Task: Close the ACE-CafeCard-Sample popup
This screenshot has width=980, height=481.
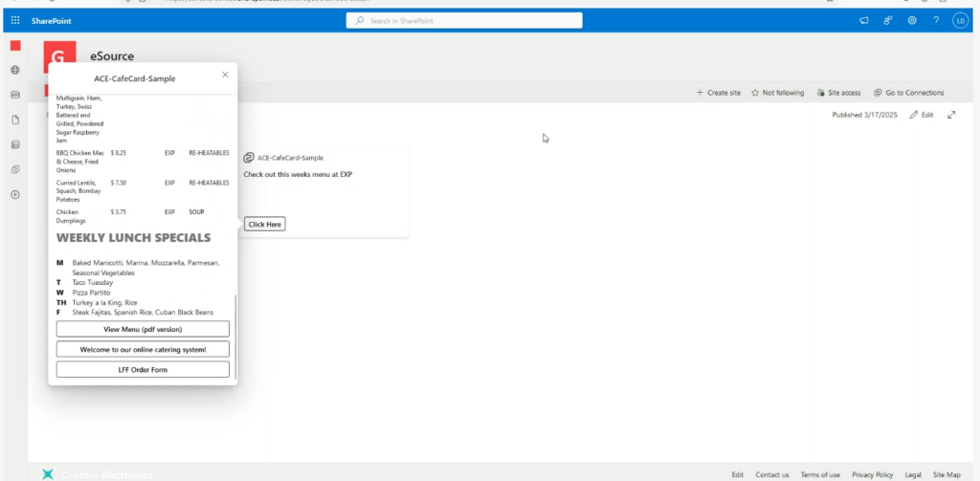Action: click(x=225, y=75)
